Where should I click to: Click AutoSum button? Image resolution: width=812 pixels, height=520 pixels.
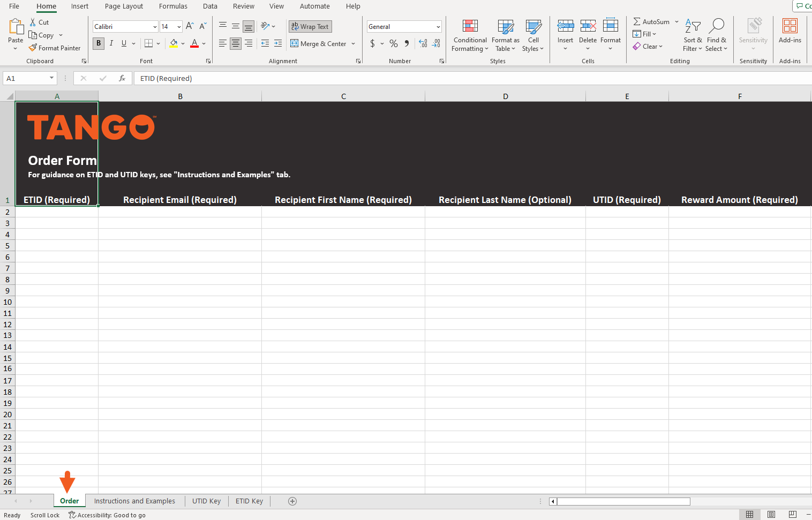[x=651, y=22]
